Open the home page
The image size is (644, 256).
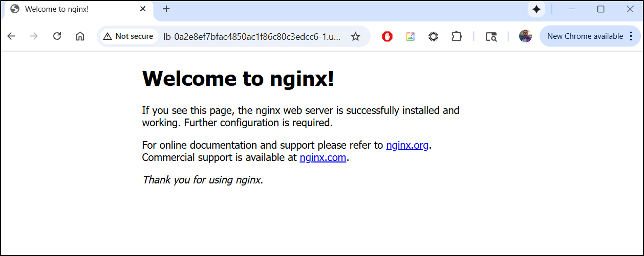(80, 36)
